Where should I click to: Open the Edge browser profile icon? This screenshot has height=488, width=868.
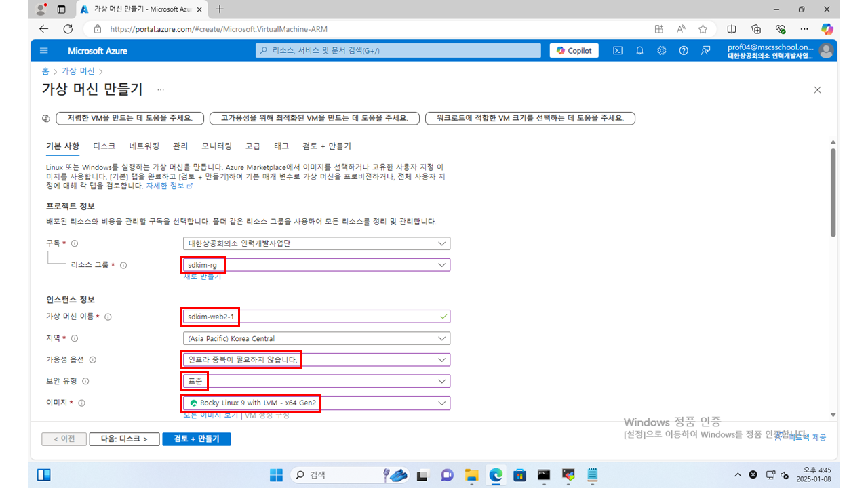tap(41, 9)
